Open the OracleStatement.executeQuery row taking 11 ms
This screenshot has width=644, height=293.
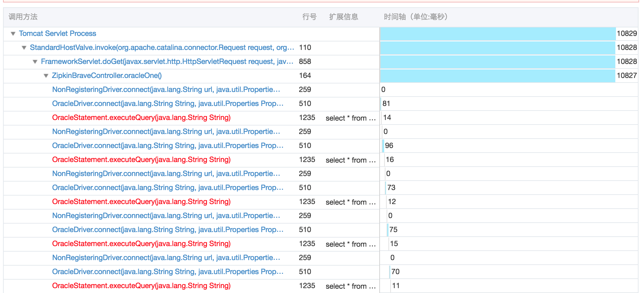(141, 286)
